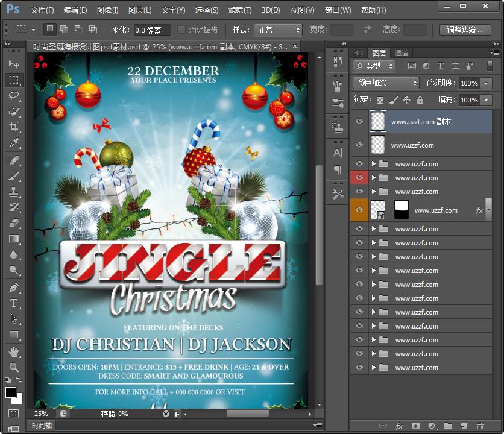Select the Lasso tool
Image resolution: width=504 pixels, height=434 pixels.
[x=14, y=96]
